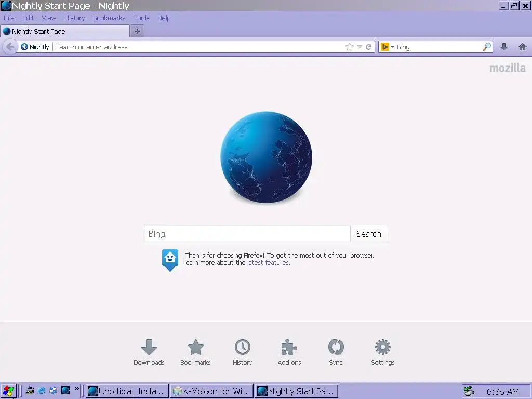Click the back arrow button

coord(10,47)
